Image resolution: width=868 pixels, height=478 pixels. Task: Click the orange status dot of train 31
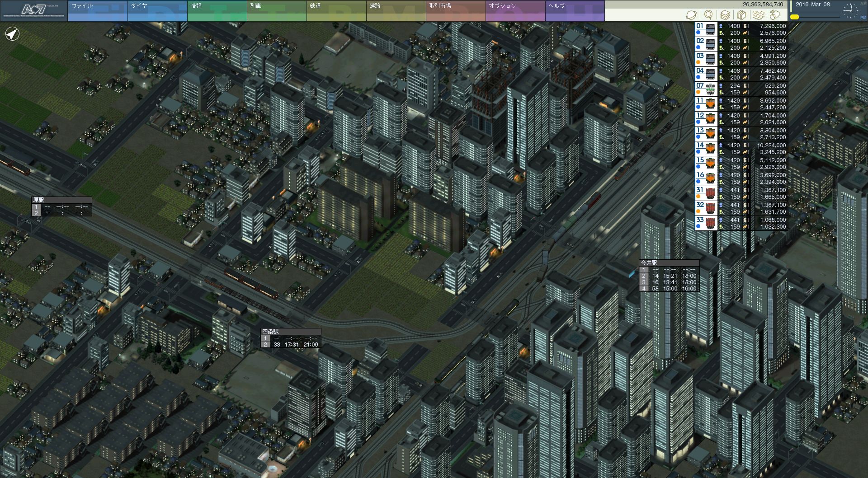click(x=698, y=197)
